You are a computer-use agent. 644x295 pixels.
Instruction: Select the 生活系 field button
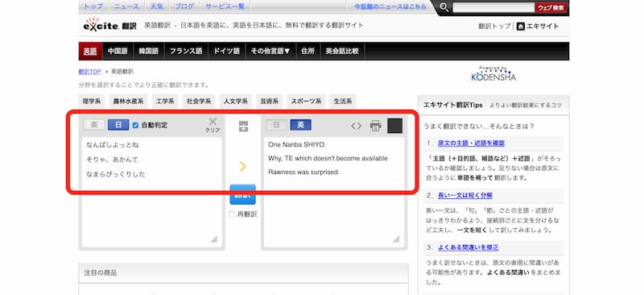tap(343, 102)
